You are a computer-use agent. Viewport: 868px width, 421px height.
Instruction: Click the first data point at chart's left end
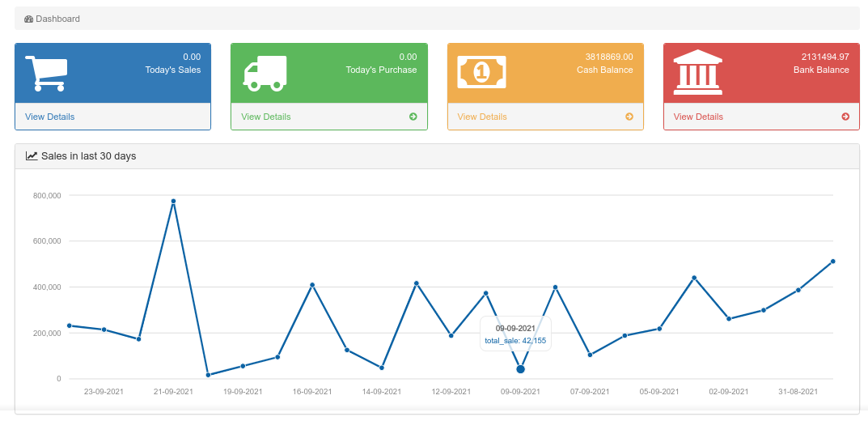pyautogui.click(x=70, y=325)
